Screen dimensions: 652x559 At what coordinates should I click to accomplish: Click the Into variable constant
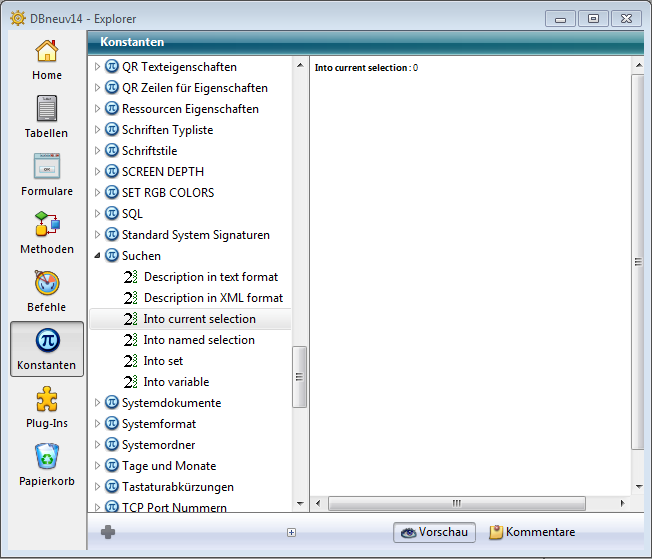[176, 382]
